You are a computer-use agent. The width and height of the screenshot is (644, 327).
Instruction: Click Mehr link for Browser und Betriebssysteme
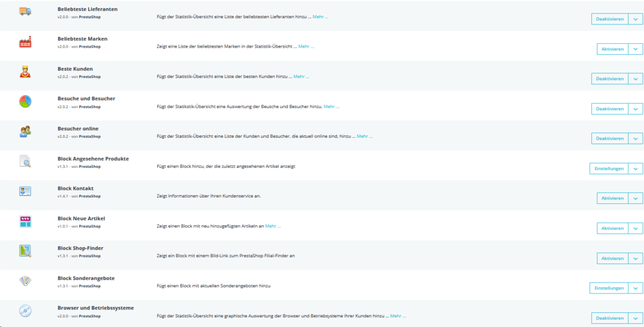[x=398, y=316]
